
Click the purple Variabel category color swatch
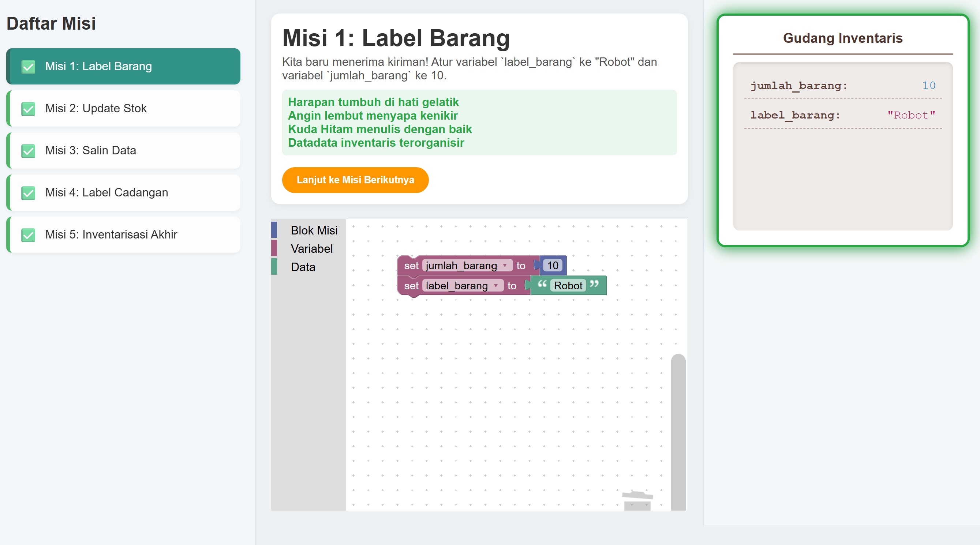point(274,248)
